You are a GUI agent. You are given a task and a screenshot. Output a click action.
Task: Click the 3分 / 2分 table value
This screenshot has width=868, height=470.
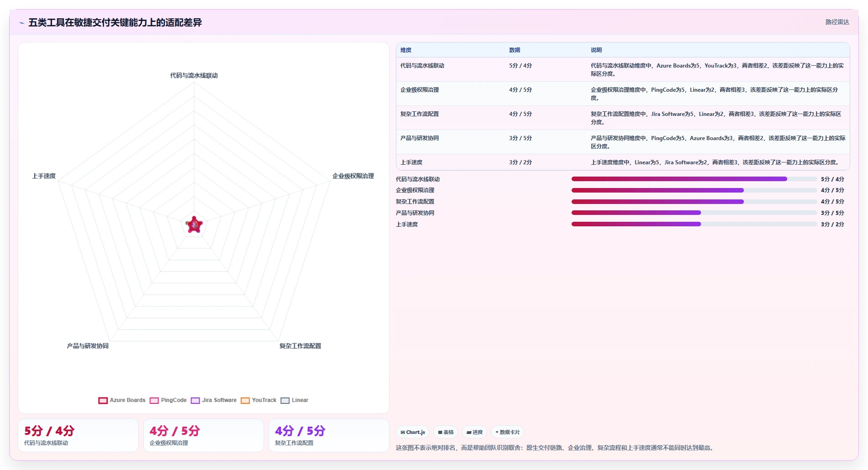coord(520,162)
